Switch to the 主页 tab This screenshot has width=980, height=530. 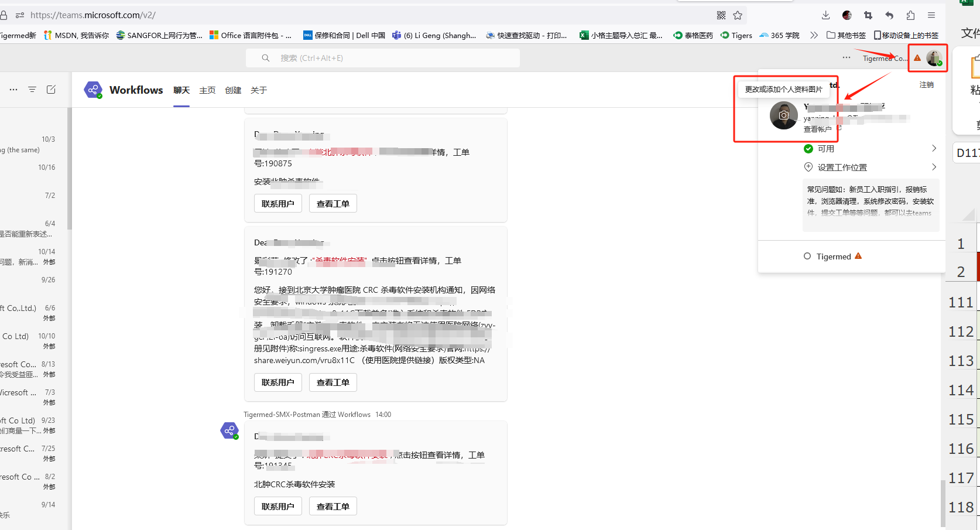pos(207,90)
